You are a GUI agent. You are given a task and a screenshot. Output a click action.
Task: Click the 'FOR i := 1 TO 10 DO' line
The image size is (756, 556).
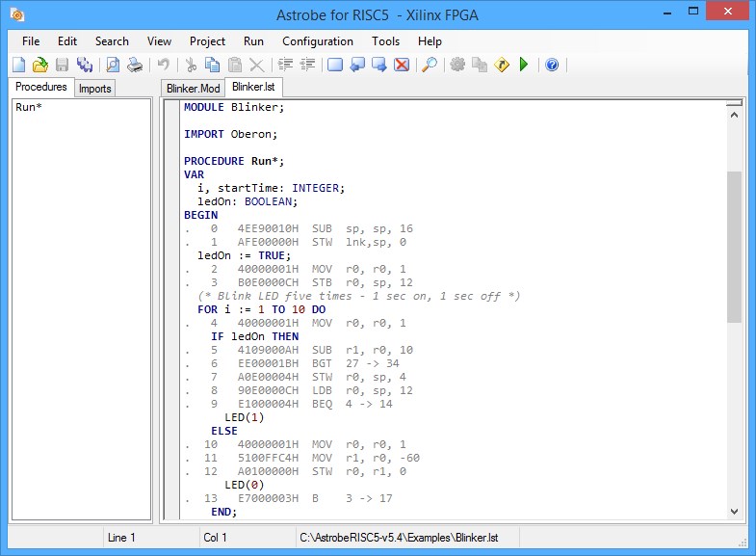tap(261, 309)
